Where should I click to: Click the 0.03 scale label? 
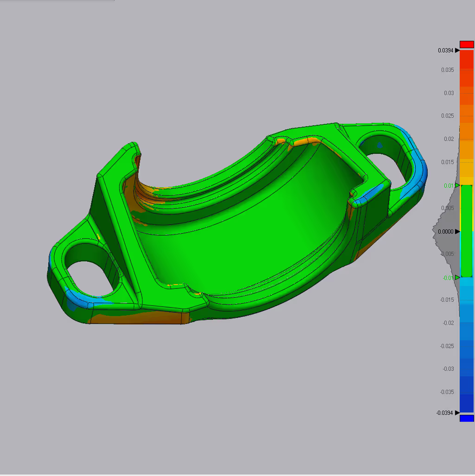449,93
